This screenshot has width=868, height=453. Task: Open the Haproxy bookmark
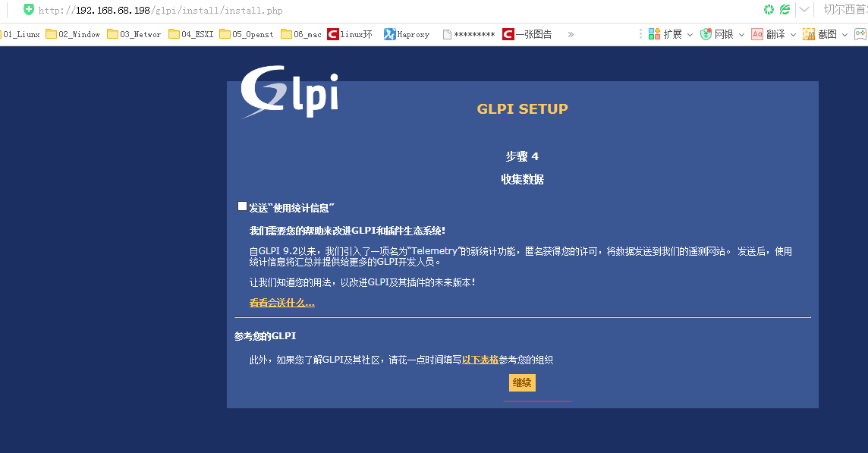pyautogui.click(x=407, y=34)
